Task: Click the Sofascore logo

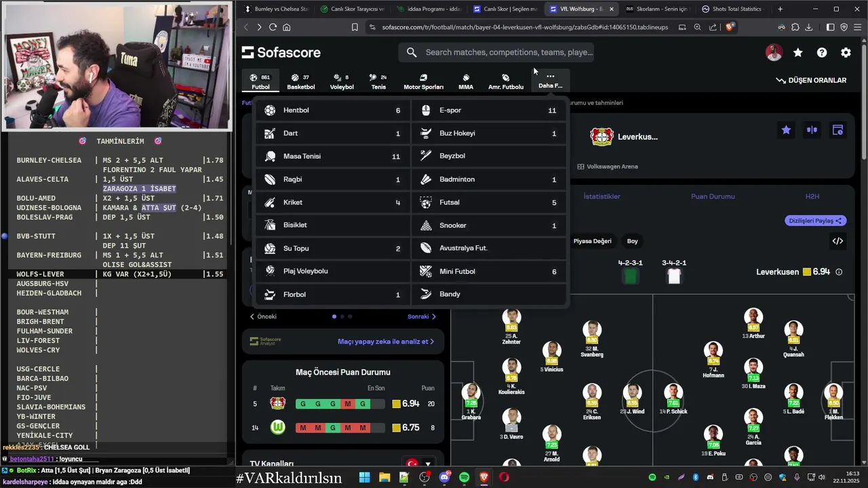Action: (281, 53)
